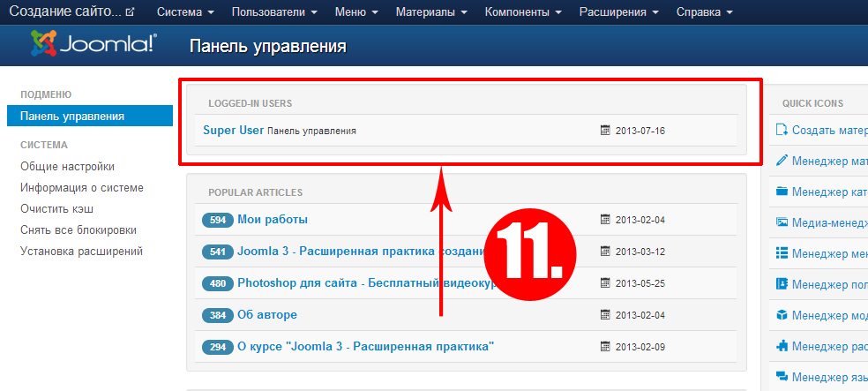This screenshot has width=868, height=391.
Task: Click the puzzle icon for extension manager
Action: (x=782, y=346)
